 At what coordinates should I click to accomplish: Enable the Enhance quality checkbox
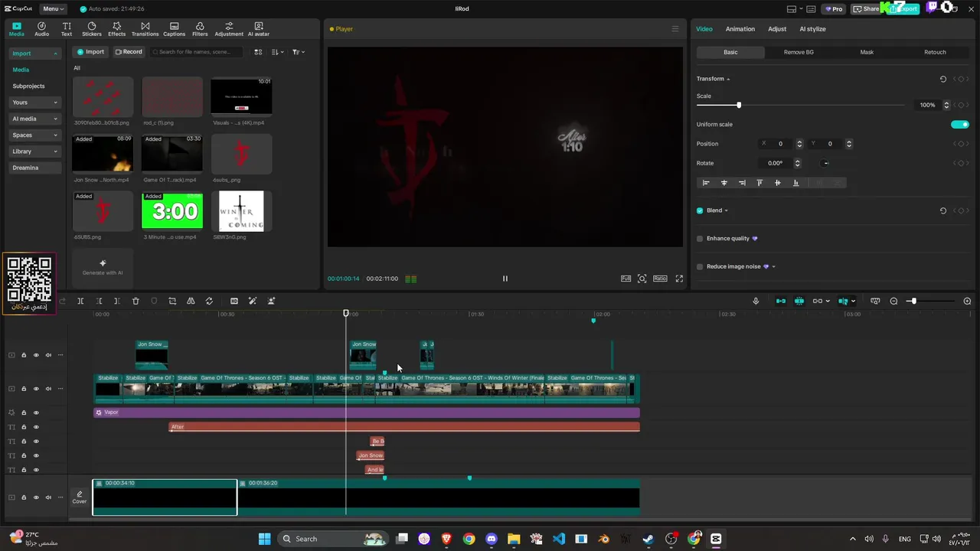click(700, 239)
